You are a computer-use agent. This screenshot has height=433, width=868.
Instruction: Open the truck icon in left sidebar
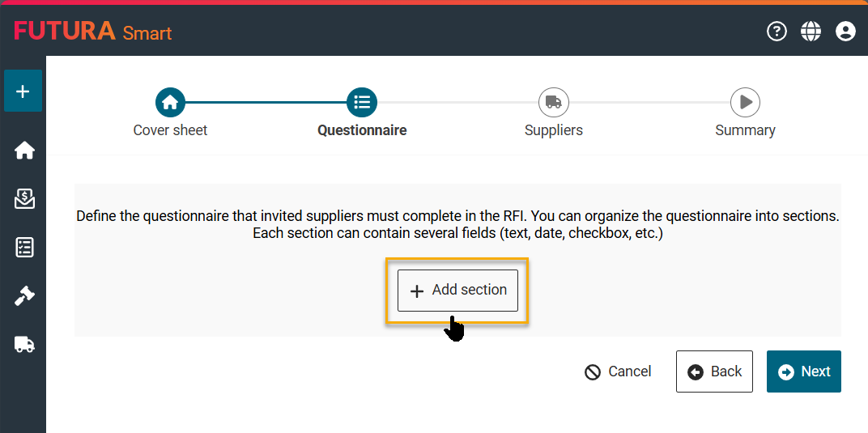tap(24, 345)
